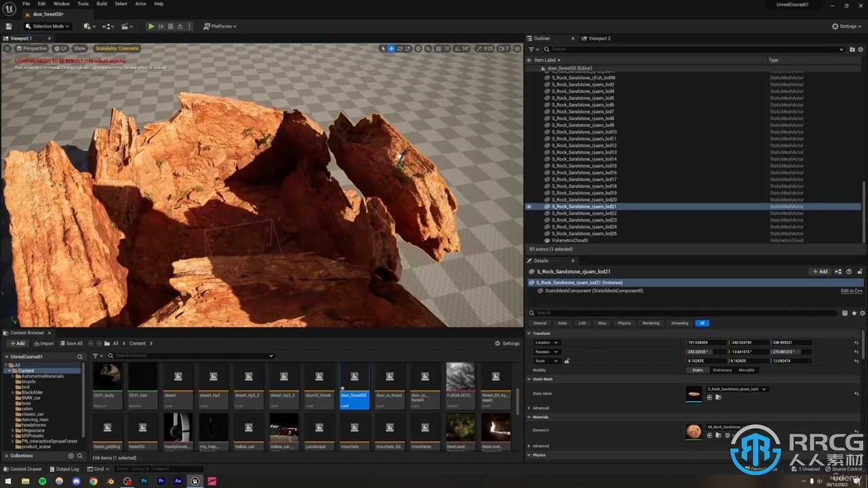Image resolution: width=868 pixels, height=488 pixels.
Task: Use selected asset arrow for Static Mesh
Action: (709, 397)
